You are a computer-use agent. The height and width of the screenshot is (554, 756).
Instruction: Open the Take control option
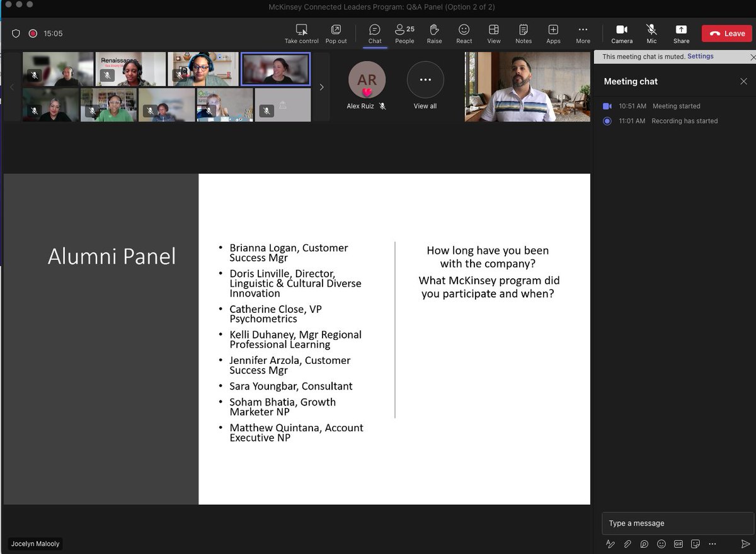(x=302, y=34)
